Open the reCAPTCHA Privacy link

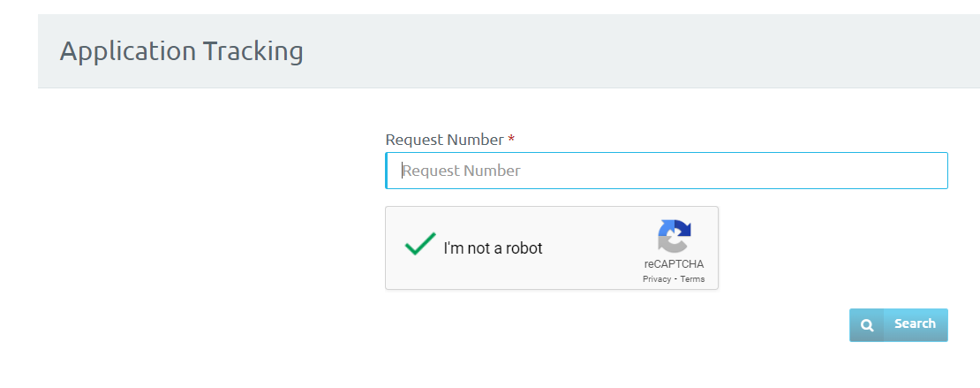656,279
